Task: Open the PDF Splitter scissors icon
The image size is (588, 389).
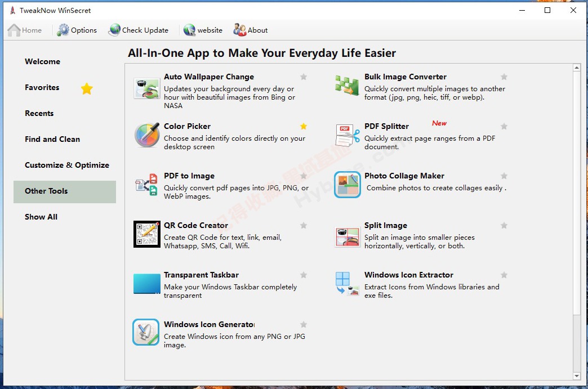Action: point(348,135)
